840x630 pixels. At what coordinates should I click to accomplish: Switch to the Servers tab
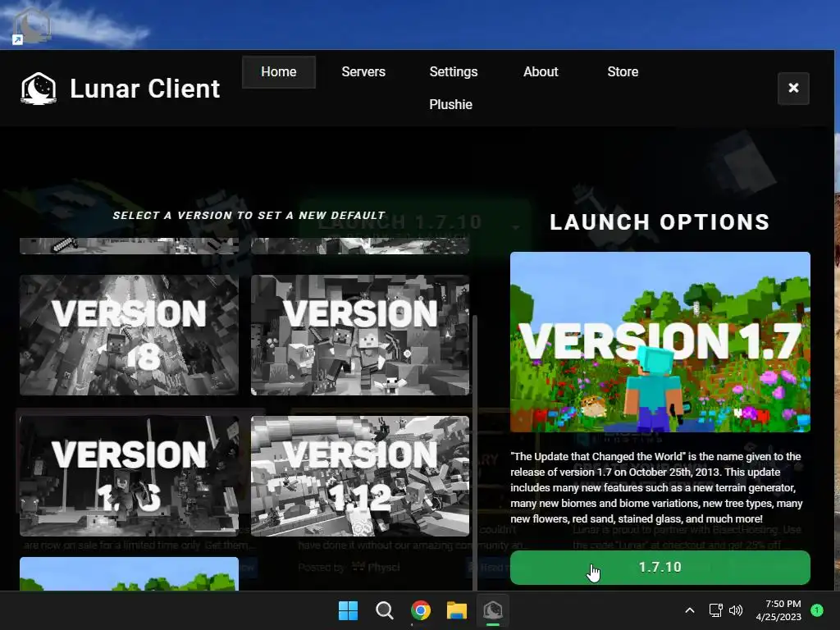pyautogui.click(x=363, y=72)
